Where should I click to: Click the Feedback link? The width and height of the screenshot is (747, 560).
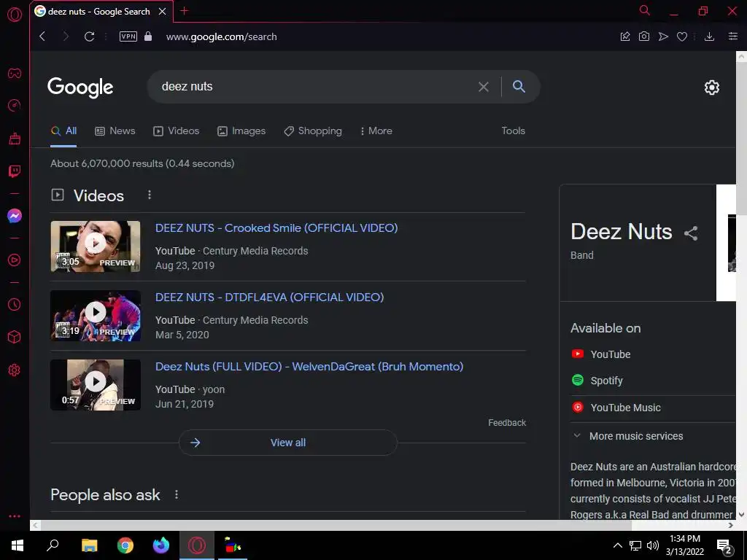(507, 422)
